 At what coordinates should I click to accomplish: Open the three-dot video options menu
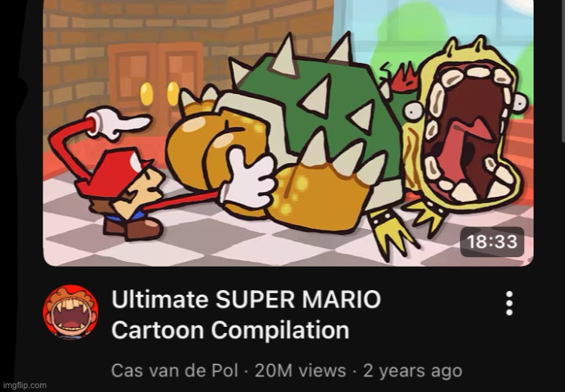pyautogui.click(x=509, y=303)
